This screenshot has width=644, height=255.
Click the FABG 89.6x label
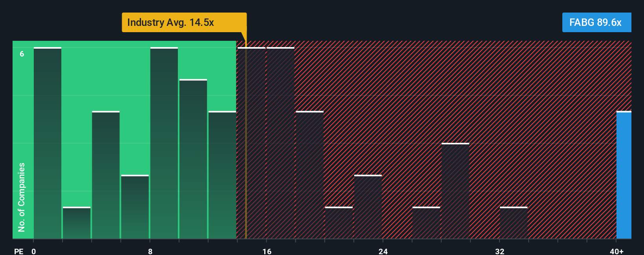click(x=596, y=22)
